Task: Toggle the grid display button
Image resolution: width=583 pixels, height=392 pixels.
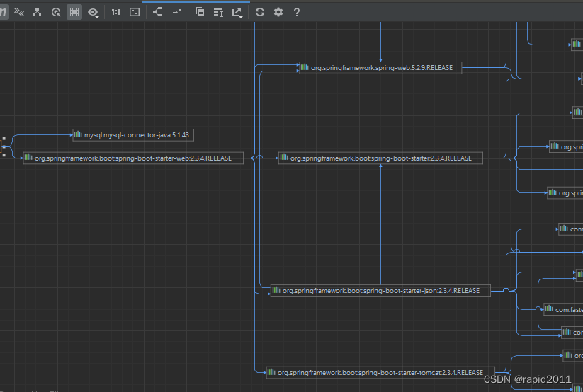Action: pyautogui.click(x=74, y=12)
